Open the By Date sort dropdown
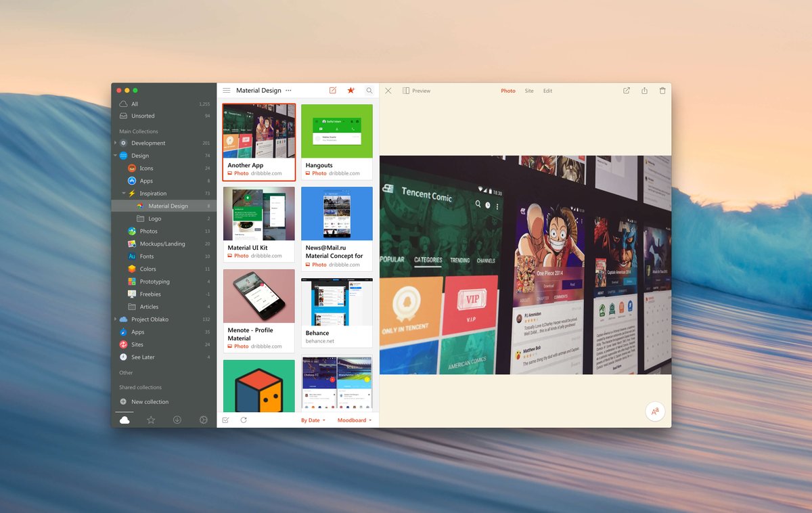 coord(313,420)
